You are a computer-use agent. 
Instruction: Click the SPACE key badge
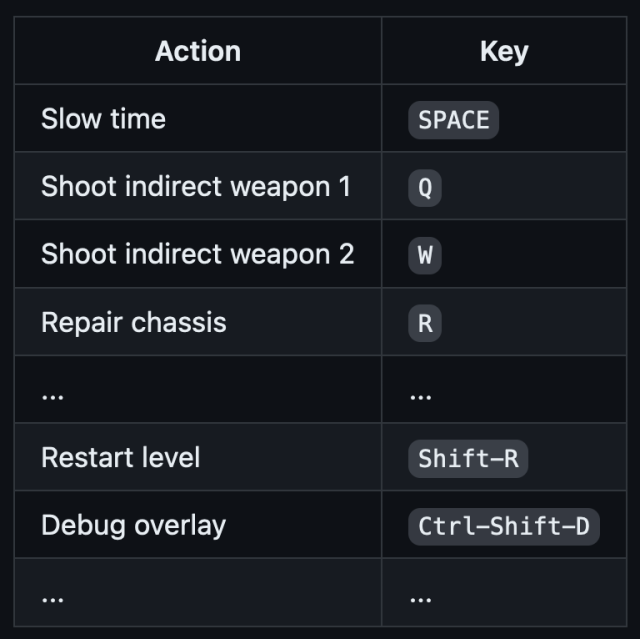click(453, 120)
